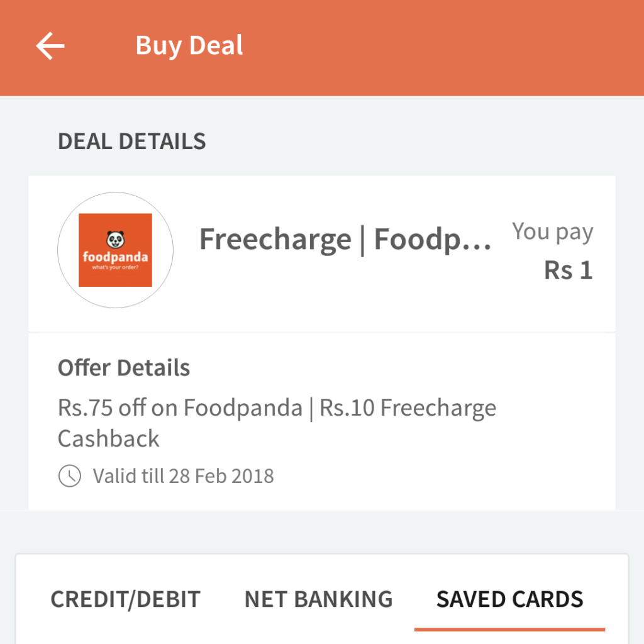Tap the back arrow in header
644x644 pixels.
[50, 47]
